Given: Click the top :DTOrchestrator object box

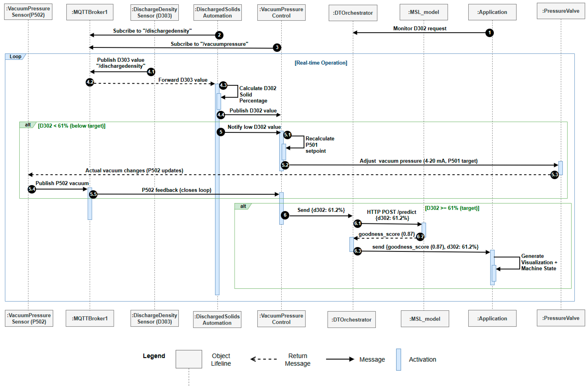Looking at the screenshot, I should (x=353, y=13).
